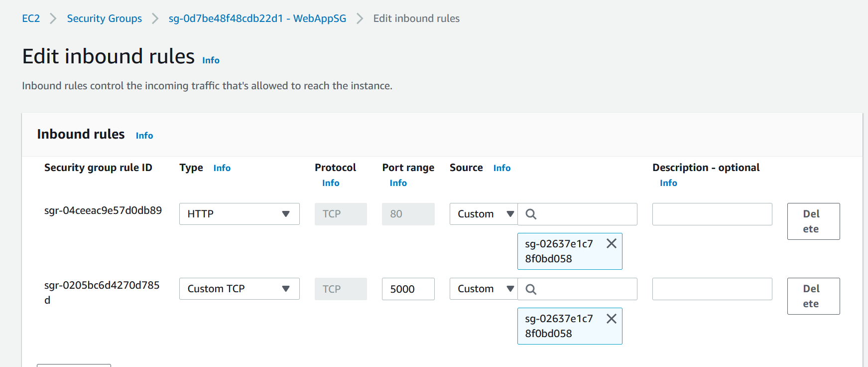
Task: Click the sg-02637e1c78f0bd058 chip in HTTP row
Action: tap(570, 251)
